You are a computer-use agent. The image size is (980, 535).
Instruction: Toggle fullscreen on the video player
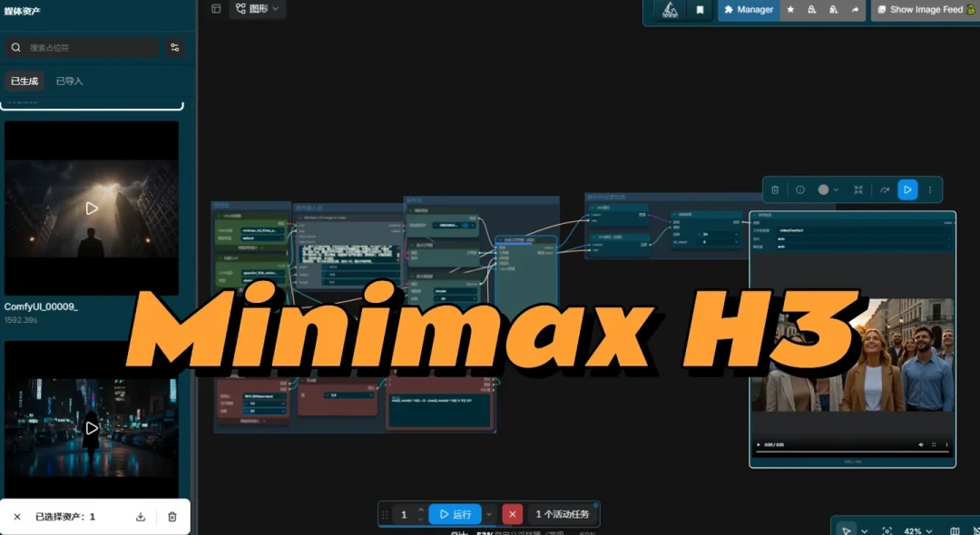click(934, 444)
